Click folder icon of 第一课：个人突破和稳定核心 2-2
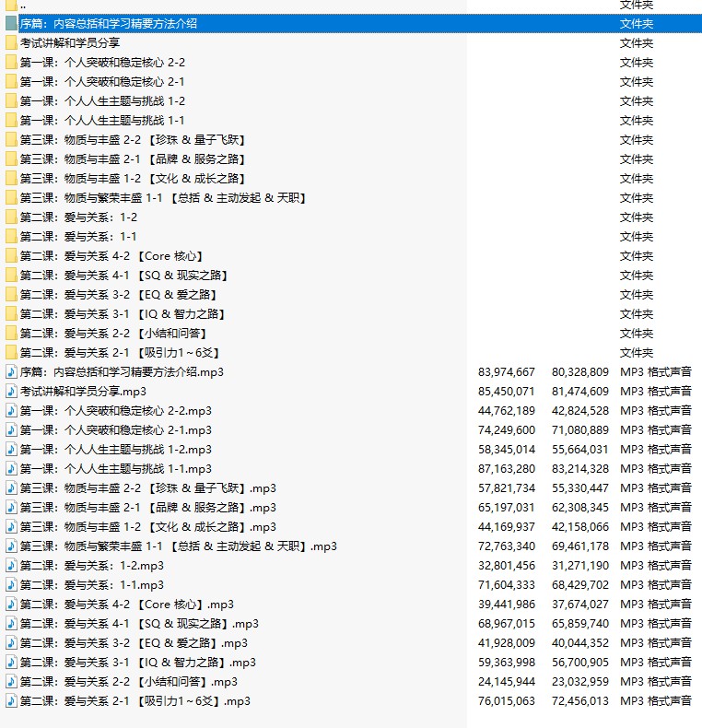This screenshot has width=702, height=728. click(x=11, y=63)
